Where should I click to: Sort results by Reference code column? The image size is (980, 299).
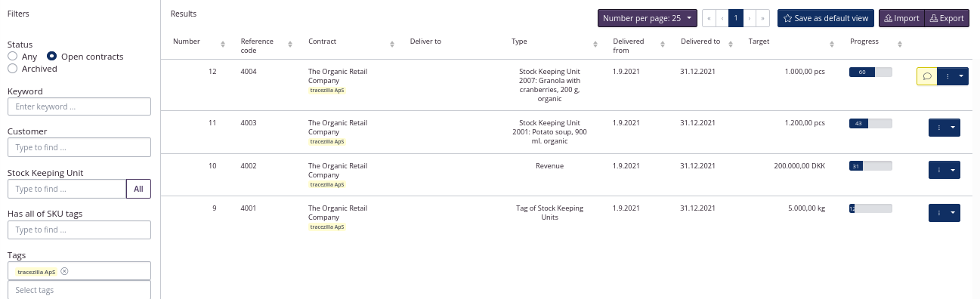pyautogui.click(x=290, y=45)
